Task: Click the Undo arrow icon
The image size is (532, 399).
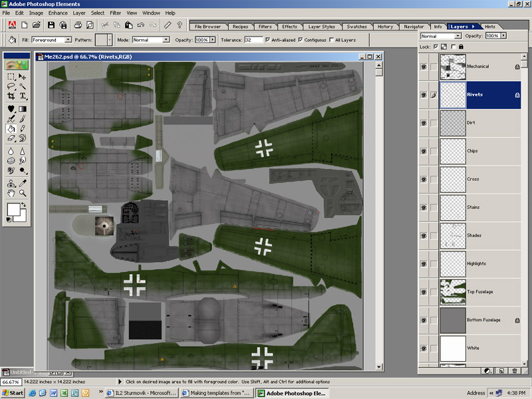Action: click(141, 25)
